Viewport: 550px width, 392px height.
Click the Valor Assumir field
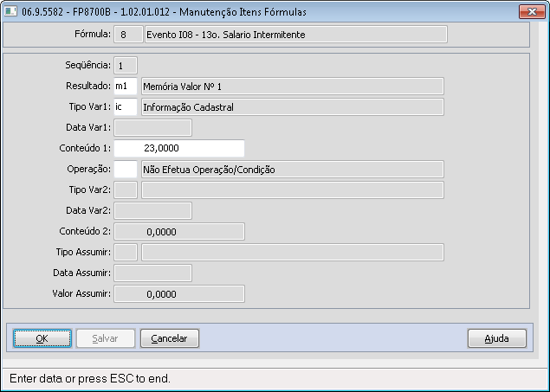(x=179, y=293)
